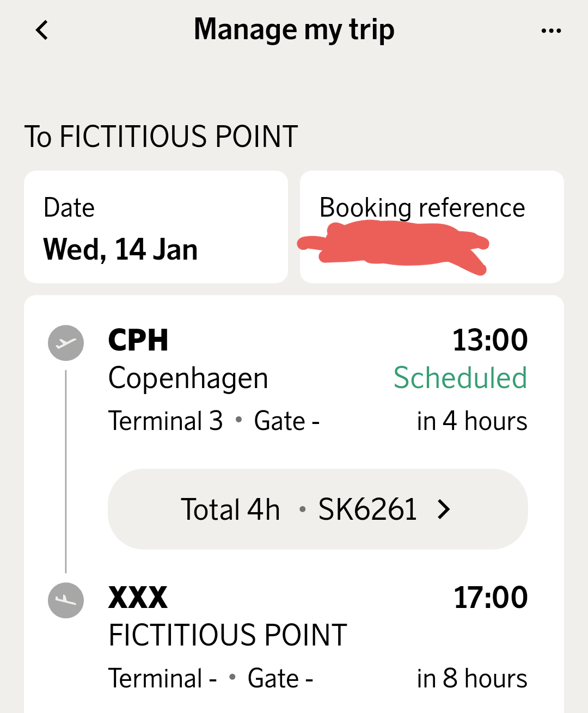Select the Date card Wed, 14 Jan
The height and width of the screenshot is (713, 588).
click(x=156, y=227)
